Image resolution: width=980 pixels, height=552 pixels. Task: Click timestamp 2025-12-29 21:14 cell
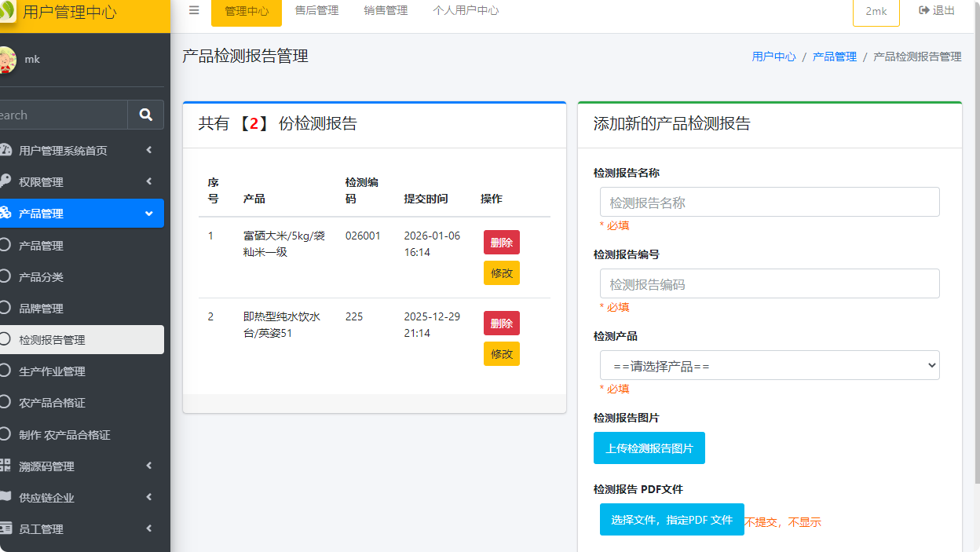432,324
